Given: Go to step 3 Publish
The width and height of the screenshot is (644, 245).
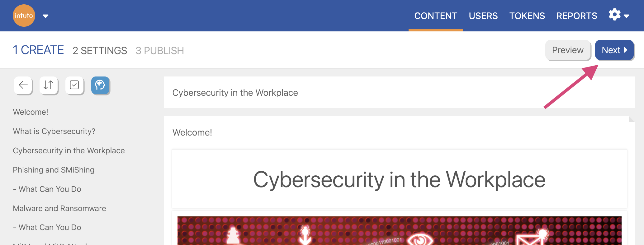Looking at the screenshot, I should [160, 50].
